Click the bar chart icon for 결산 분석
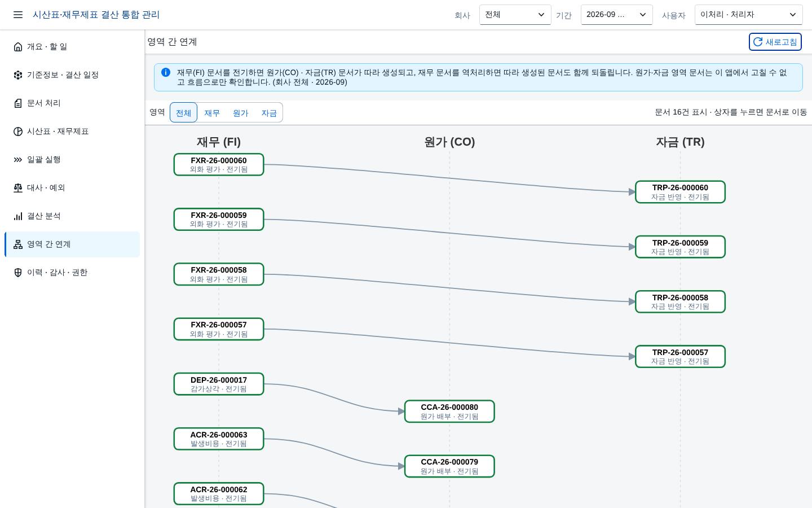This screenshot has width=812, height=508. 18,216
